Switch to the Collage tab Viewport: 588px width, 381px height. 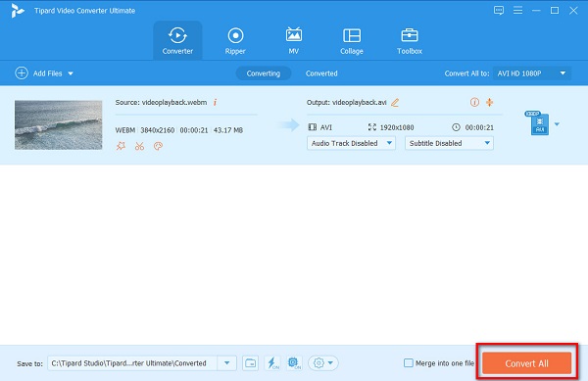pos(352,40)
